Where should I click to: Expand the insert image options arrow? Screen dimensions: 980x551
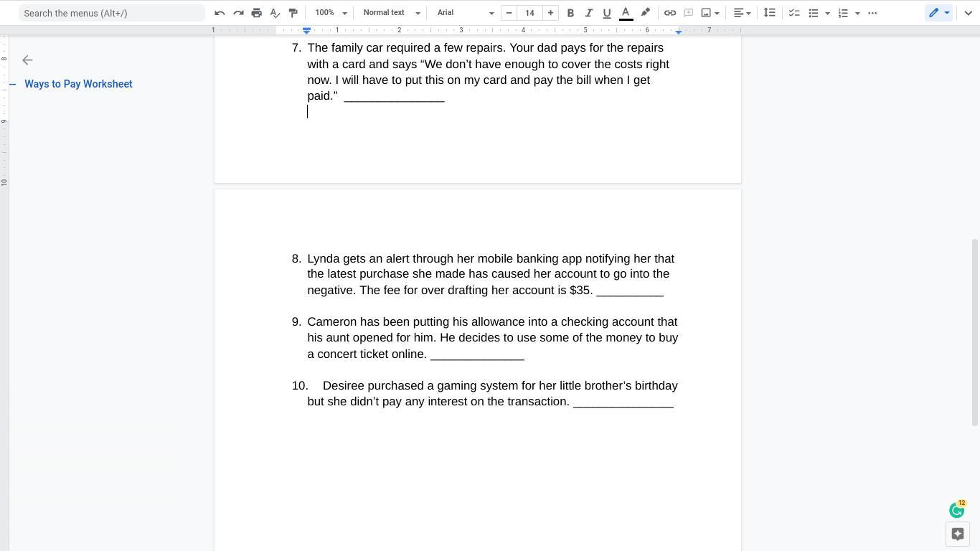coord(717,13)
